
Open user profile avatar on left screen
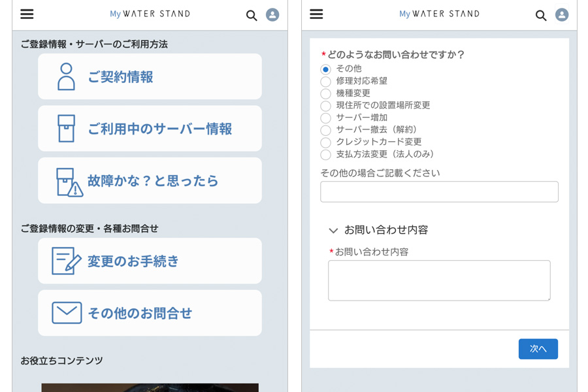click(x=272, y=14)
